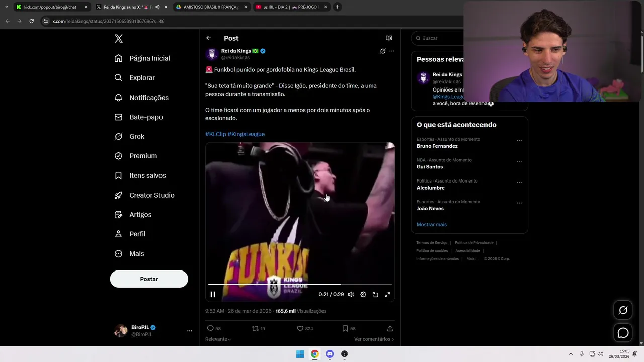Open Premium in the sidebar
This screenshot has height=362, width=644.
[136, 156]
